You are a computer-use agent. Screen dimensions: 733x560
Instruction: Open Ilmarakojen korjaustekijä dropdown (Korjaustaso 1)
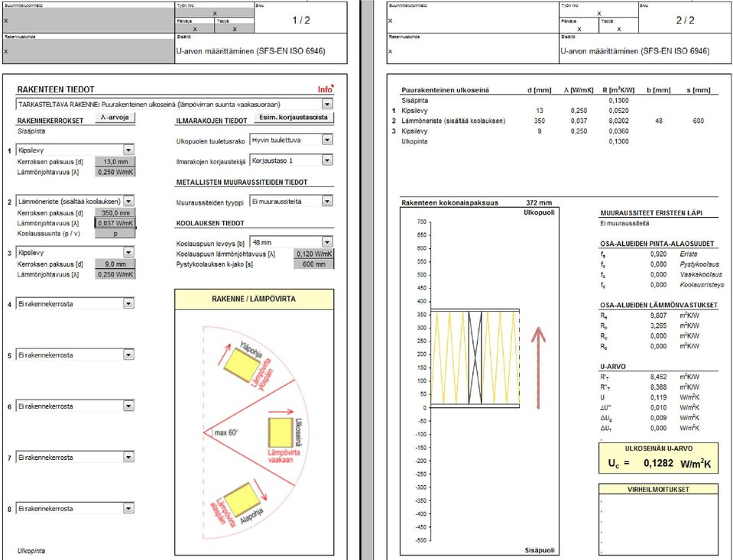click(327, 160)
